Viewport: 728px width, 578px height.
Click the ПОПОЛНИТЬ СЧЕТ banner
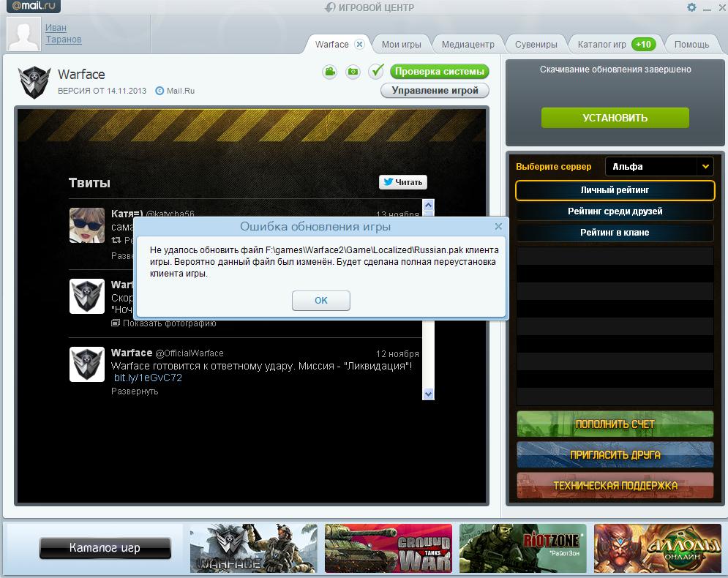[x=615, y=424]
